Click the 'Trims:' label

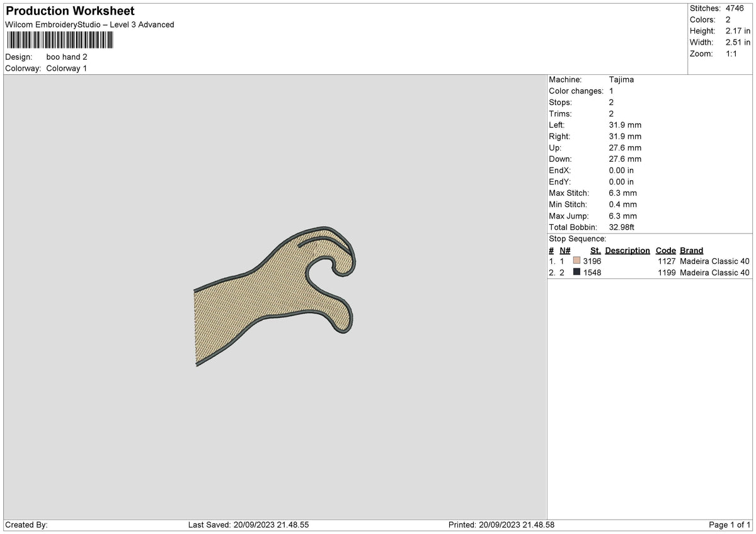coord(561,114)
